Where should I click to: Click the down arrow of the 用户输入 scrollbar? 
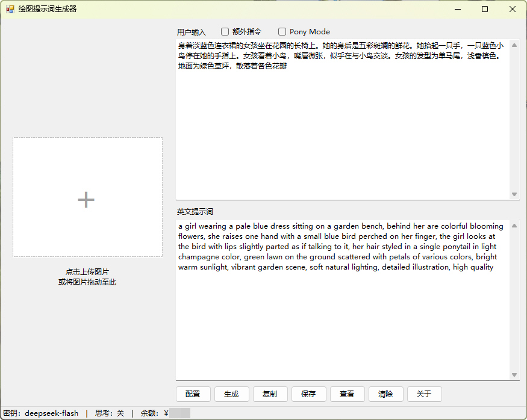(x=514, y=194)
